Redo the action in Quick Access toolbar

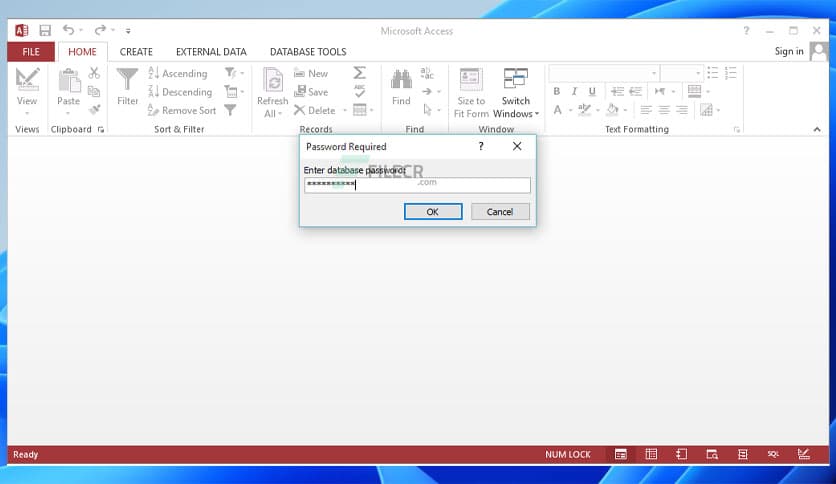pos(100,30)
